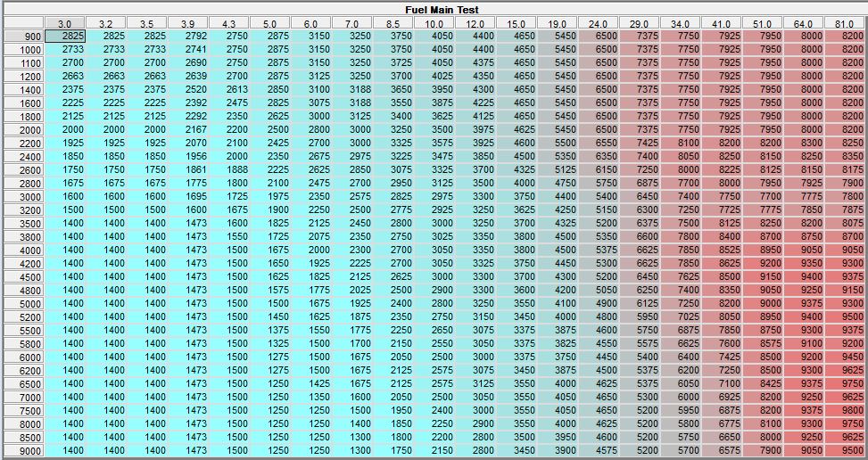Click cell 2625 in row 1800, column 5.0
Image resolution: width=868 pixels, height=460 pixels.
tap(270, 116)
